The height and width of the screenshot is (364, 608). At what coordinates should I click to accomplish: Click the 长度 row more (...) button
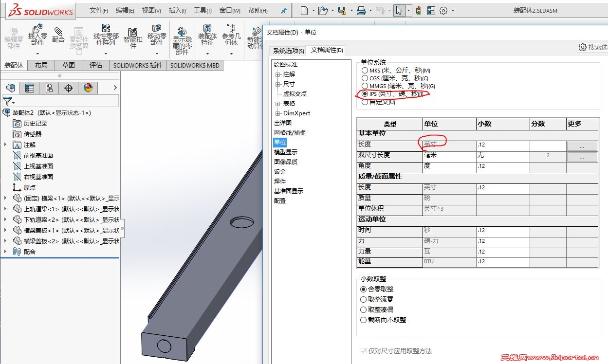pos(582,146)
